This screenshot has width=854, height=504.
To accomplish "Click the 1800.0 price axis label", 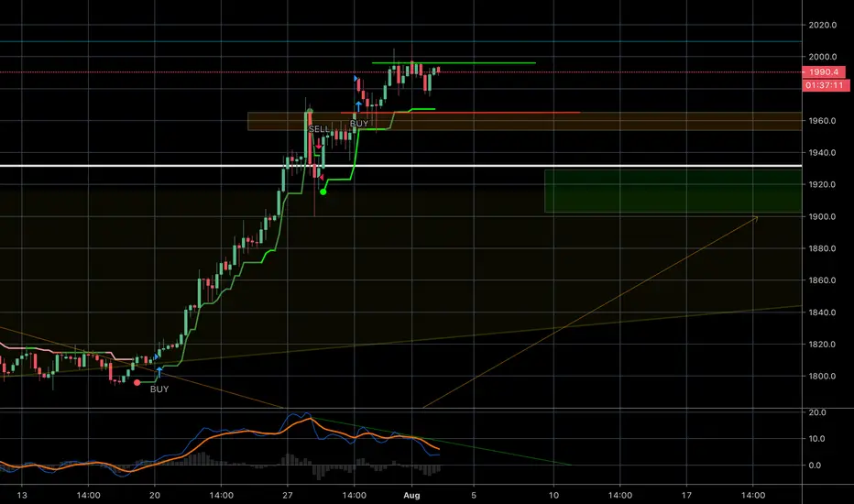I will click(x=823, y=376).
